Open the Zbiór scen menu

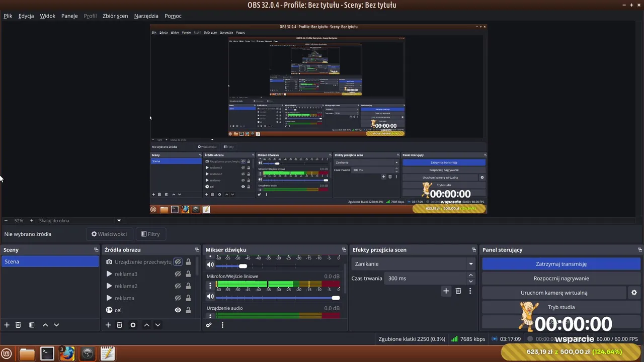tap(115, 16)
